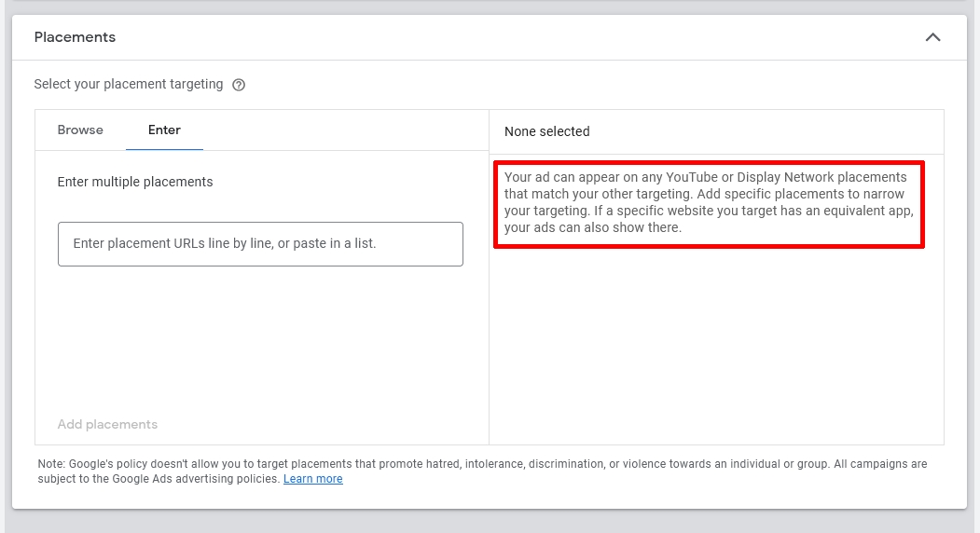Click the gray background below the card

coord(490,522)
